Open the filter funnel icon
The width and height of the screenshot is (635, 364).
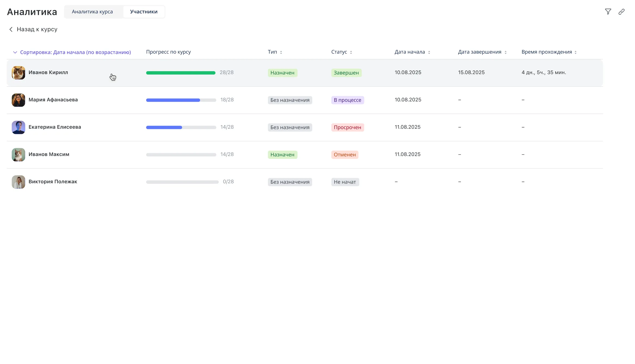coord(608,12)
